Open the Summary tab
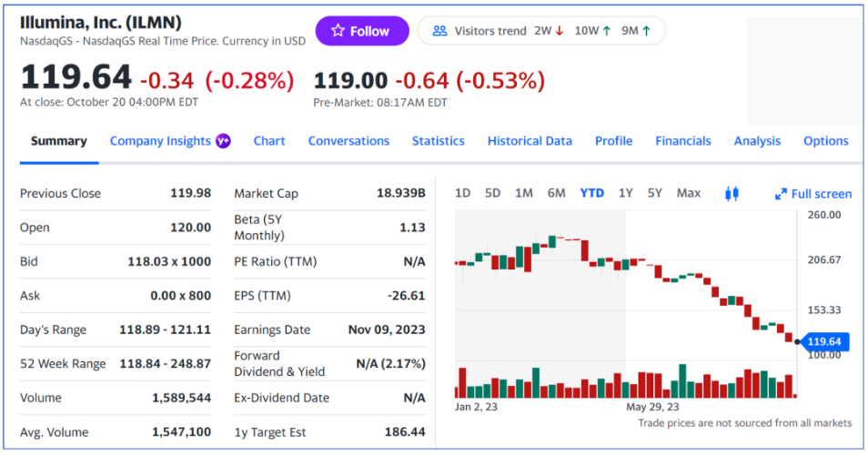The height and width of the screenshot is (457, 868). (58, 141)
